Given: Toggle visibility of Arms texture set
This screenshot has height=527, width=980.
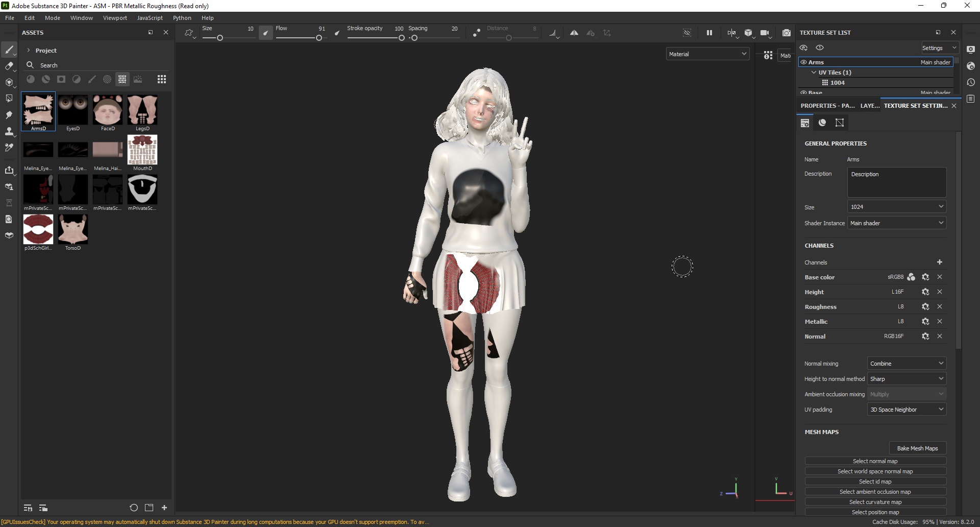Looking at the screenshot, I should pyautogui.click(x=803, y=62).
